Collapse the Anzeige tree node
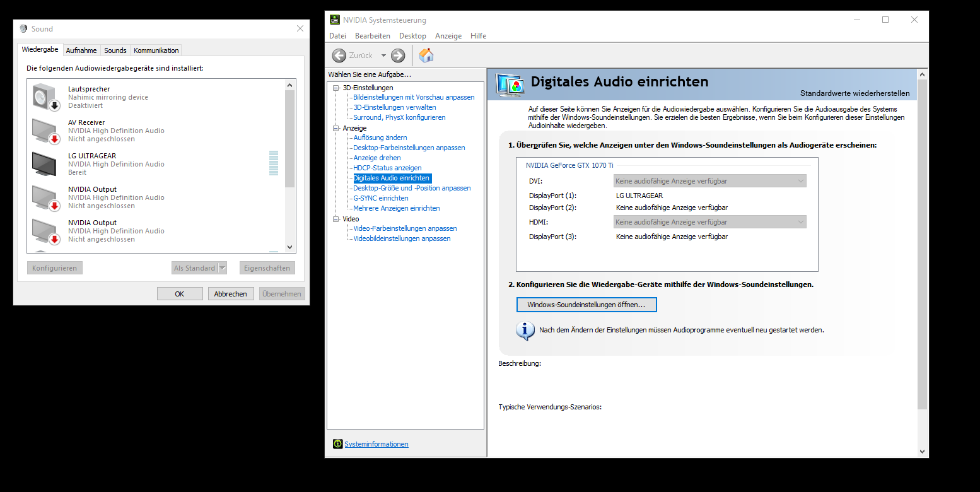This screenshot has height=492, width=980. pos(336,128)
